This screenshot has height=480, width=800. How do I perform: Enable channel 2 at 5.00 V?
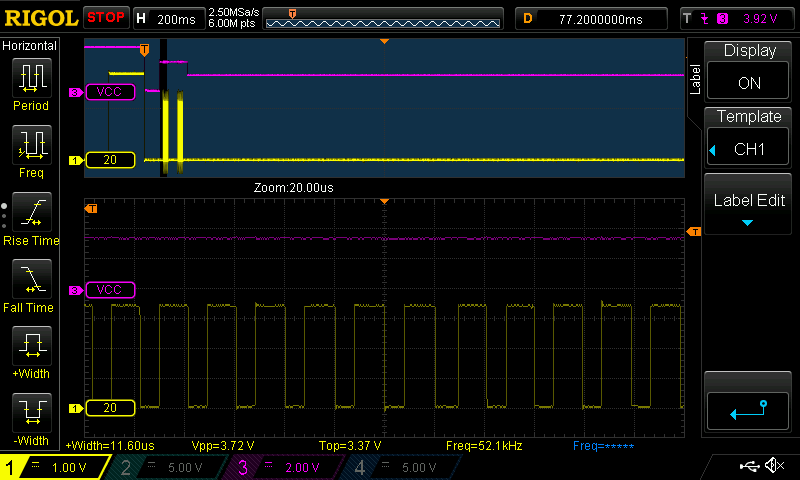click(x=171, y=467)
